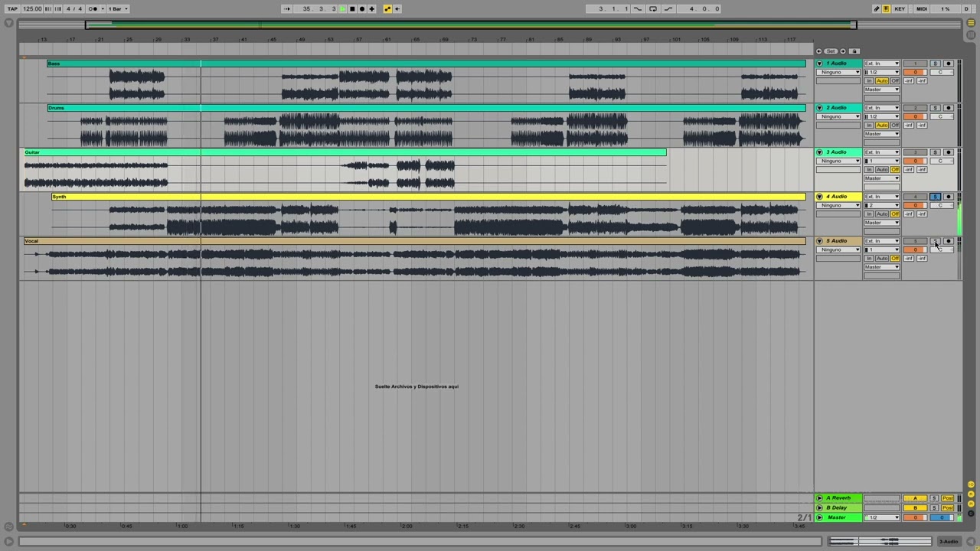Select the Bass clip header

(426, 64)
